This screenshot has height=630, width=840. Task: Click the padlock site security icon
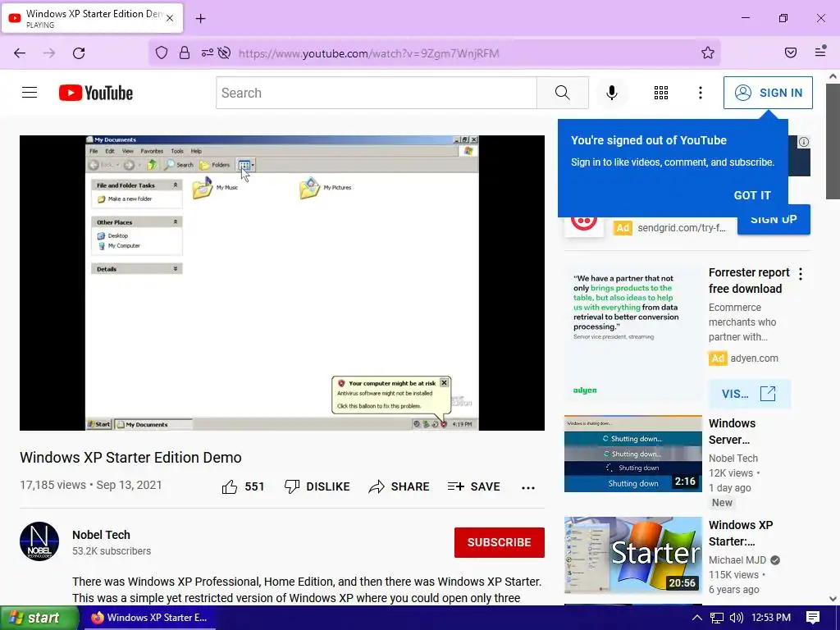(185, 52)
